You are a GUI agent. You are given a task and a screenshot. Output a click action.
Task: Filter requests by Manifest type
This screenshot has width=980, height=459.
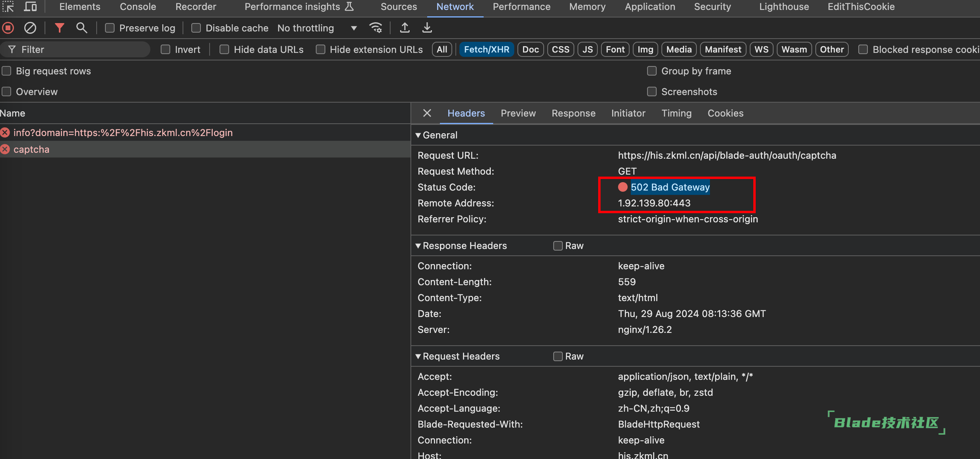coord(723,50)
